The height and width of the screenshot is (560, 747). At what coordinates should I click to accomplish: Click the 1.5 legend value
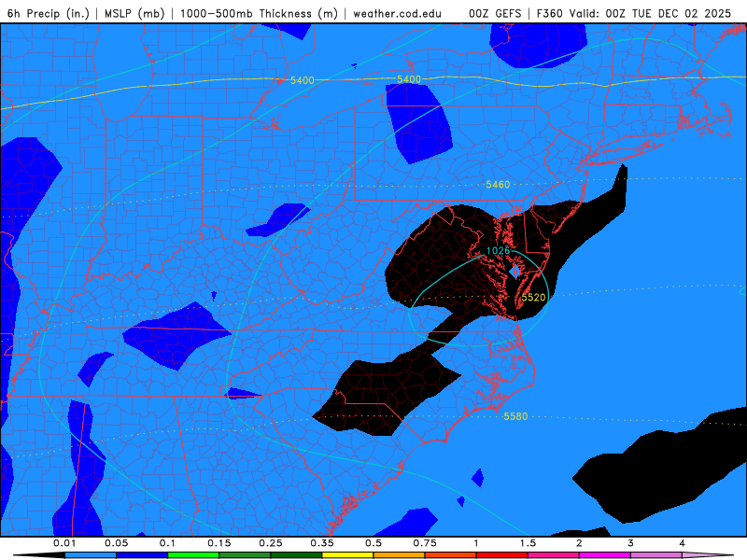(x=528, y=543)
